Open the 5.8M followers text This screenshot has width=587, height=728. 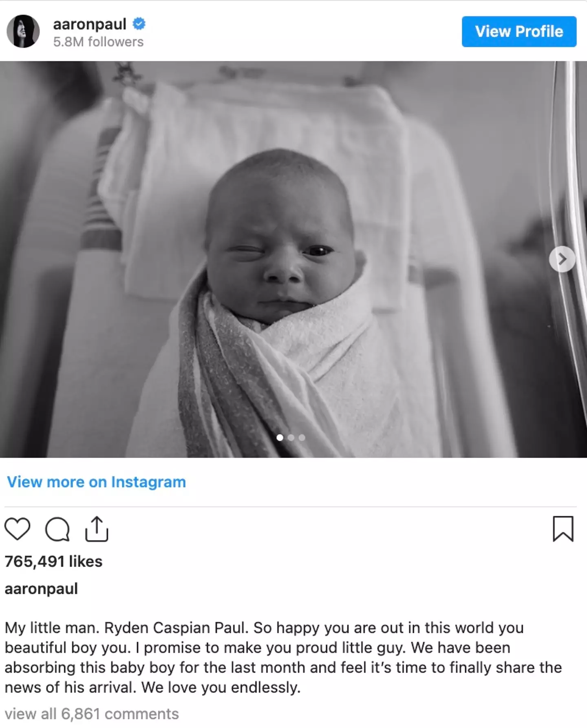click(x=98, y=42)
